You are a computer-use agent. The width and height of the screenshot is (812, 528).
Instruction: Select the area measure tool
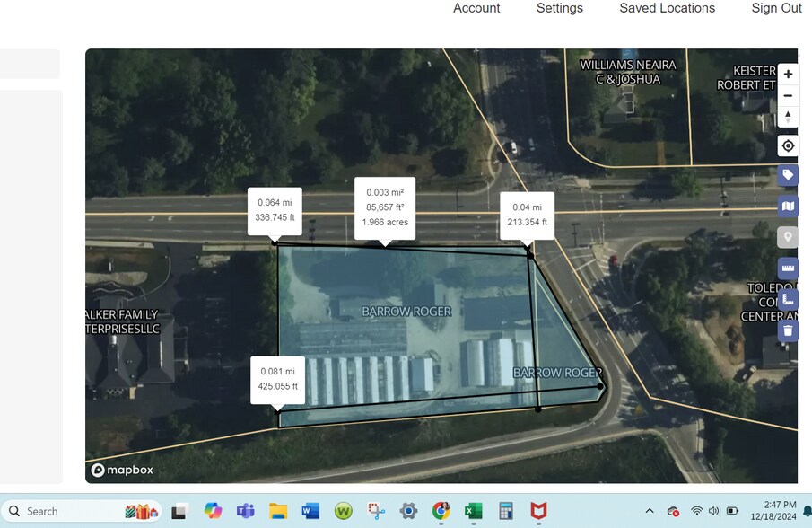coord(788,299)
